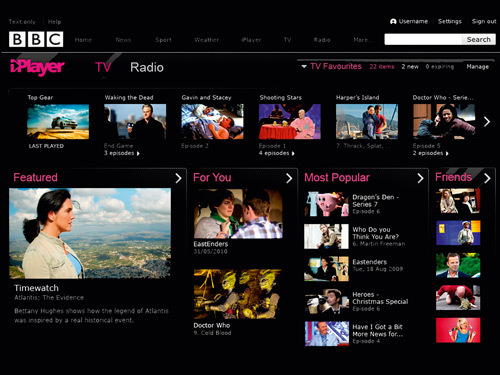Click the 0 expiring filter
Screen dimensions: 500x375
pyautogui.click(x=440, y=67)
